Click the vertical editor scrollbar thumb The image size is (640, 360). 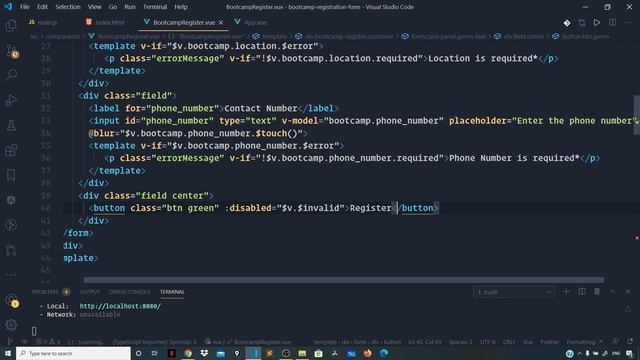coord(636,116)
